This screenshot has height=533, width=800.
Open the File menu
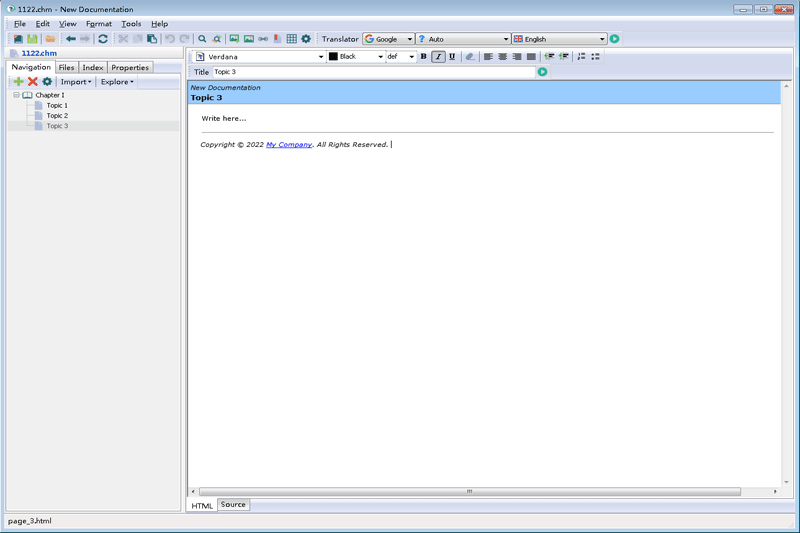pyautogui.click(x=20, y=23)
